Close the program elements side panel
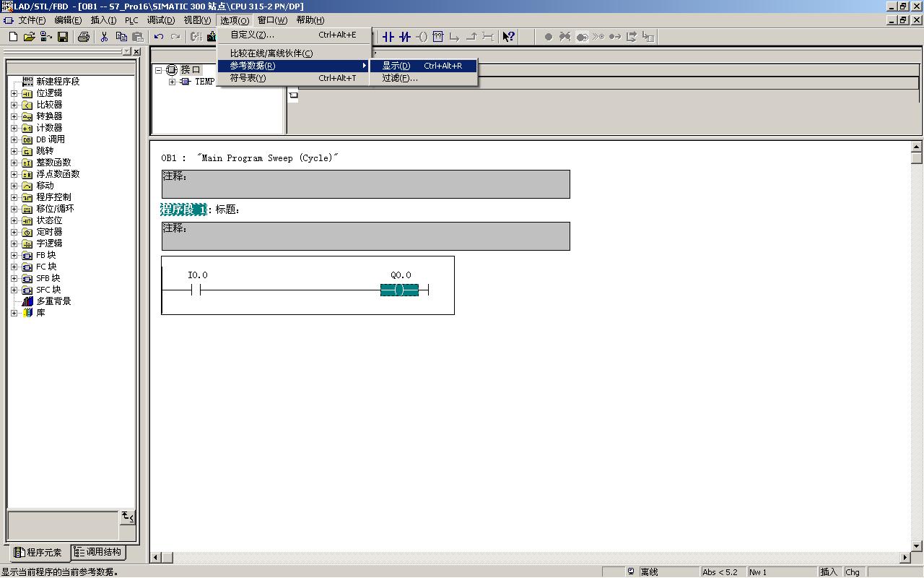The image size is (924, 578). [136, 52]
